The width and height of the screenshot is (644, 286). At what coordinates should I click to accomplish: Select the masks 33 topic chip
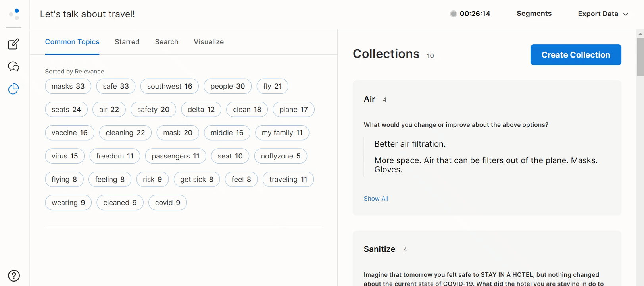pyautogui.click(x=68, y=86)
